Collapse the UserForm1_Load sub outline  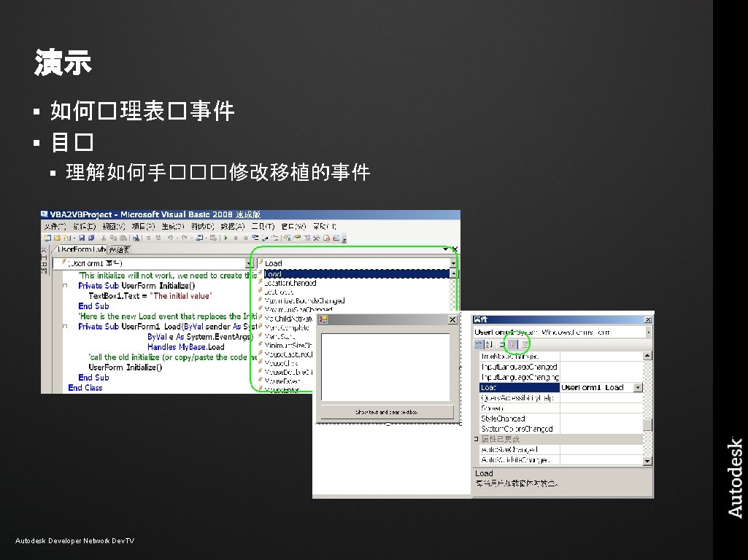point(65,327)
